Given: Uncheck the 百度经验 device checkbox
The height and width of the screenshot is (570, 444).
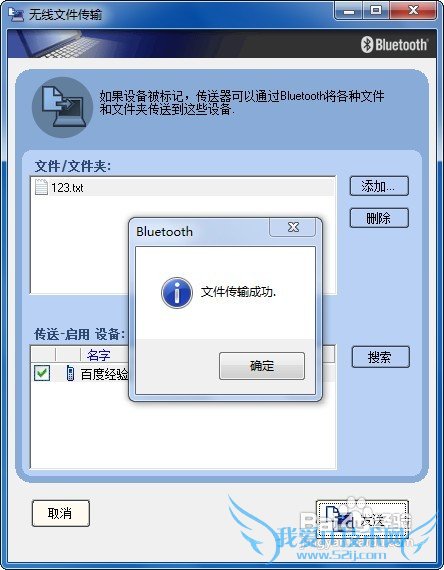Looking at the screenshot, I should point(42,373).
